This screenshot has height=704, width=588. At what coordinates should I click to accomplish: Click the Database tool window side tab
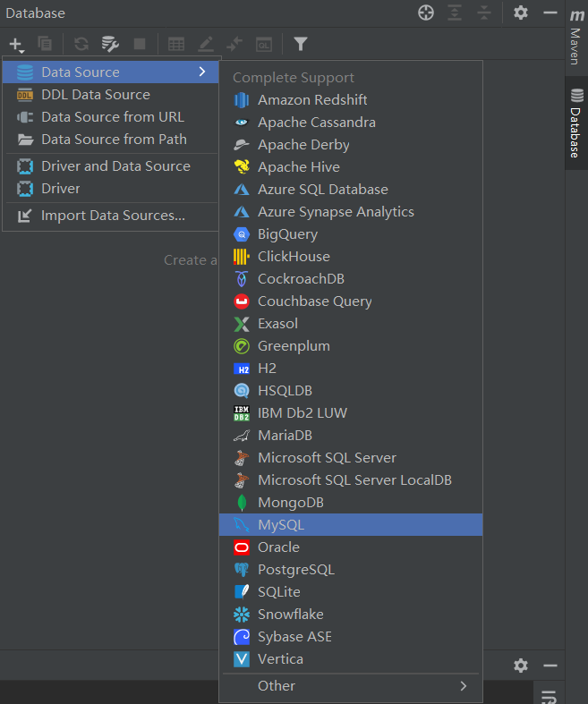pyautogui.click(x=576, y=123)
